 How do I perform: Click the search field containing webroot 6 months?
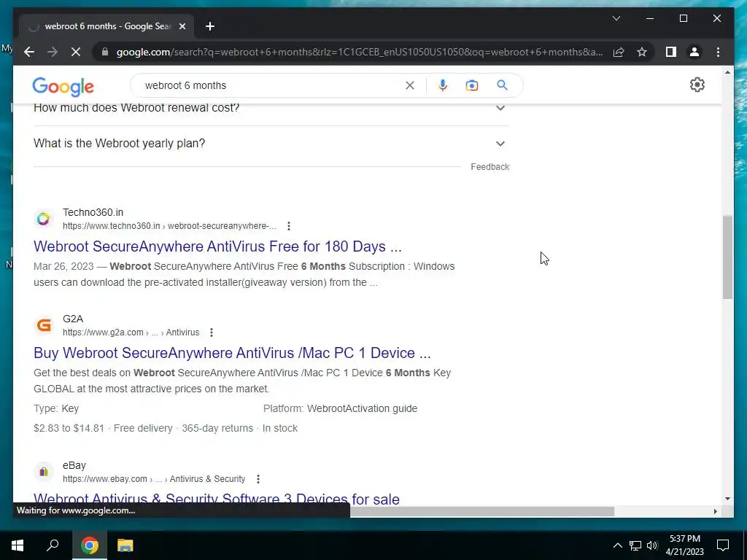[x=271, y=85]
